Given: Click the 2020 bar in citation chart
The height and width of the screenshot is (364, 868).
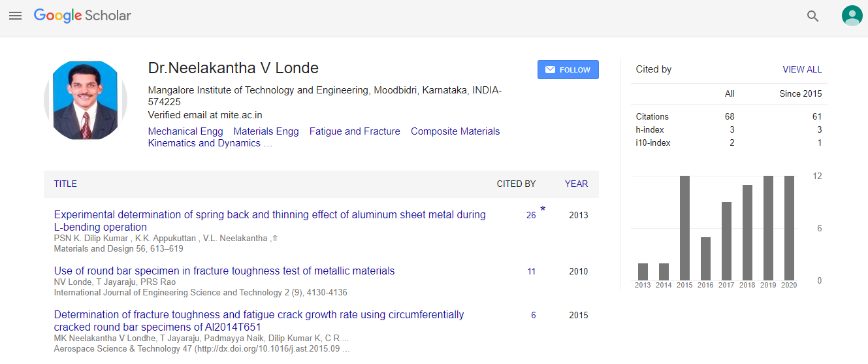Looking at the screenshot, I should 789,228.
